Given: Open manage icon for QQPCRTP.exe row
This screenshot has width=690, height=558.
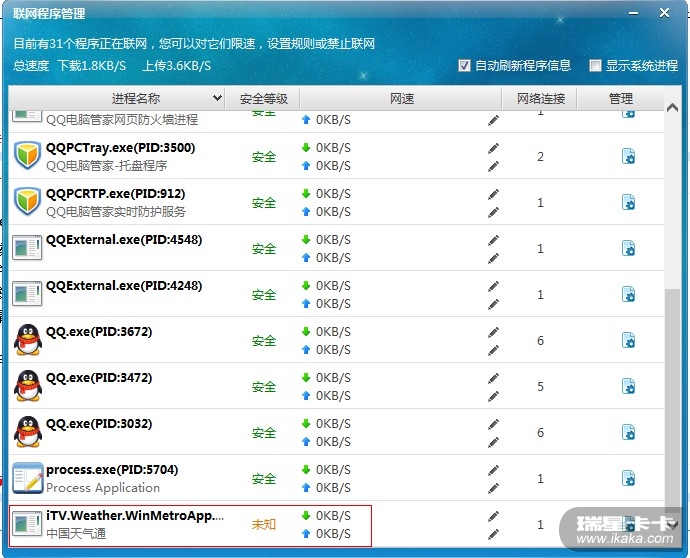Looking at the screenshot, I should coord(628,202).
